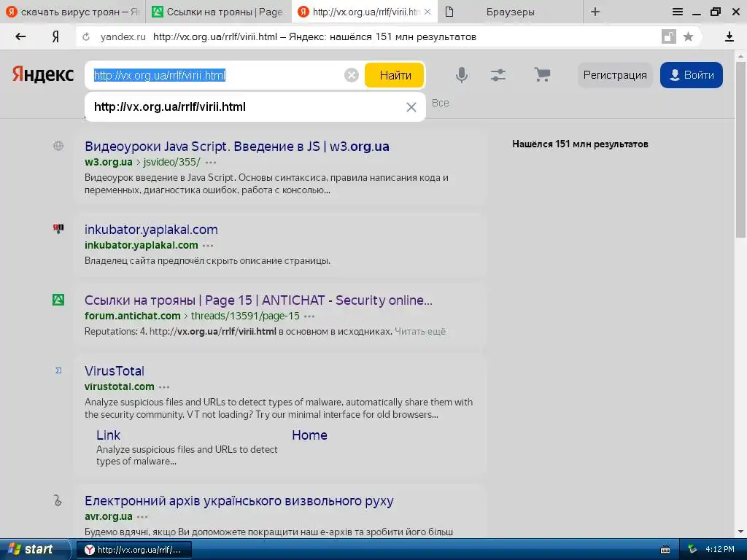Click green Antichat favicon beside result
The height and width of the screenshot is (560, 747).
(x=58, y=300)
